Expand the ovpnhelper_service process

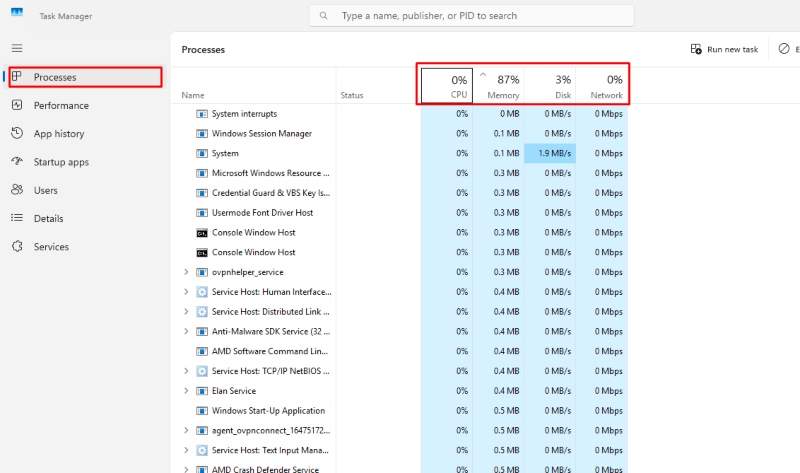[x=186, y=272]
